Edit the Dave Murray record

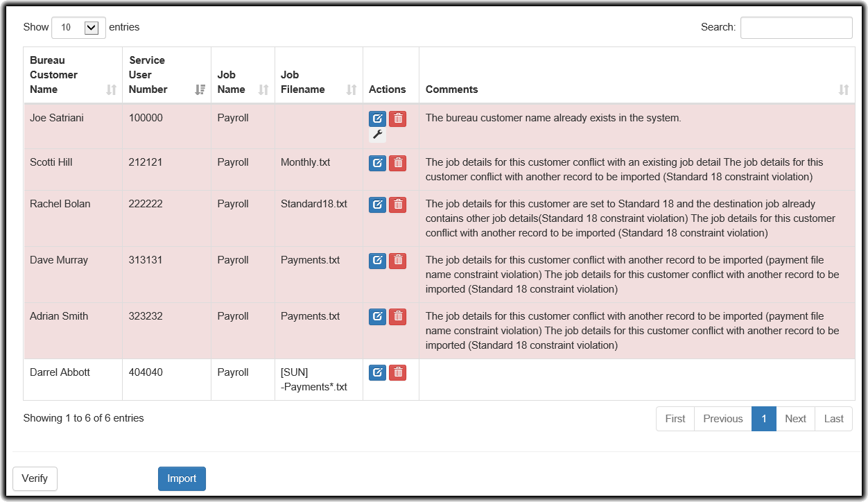(x=377, y=261)
